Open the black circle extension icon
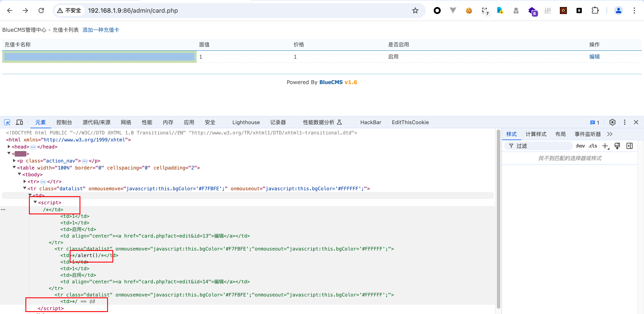644x314 pixels. click(437, 11)
